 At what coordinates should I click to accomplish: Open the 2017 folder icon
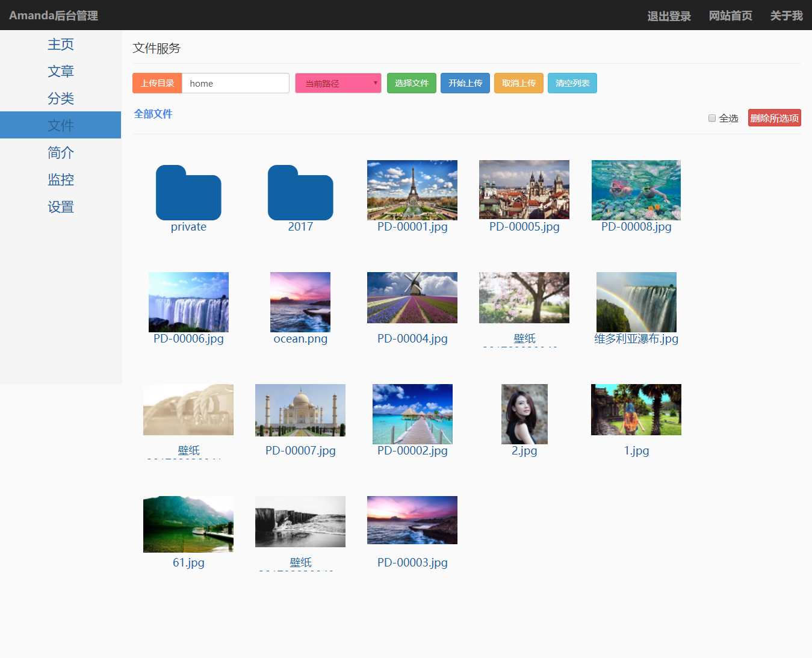coord(300,193)
